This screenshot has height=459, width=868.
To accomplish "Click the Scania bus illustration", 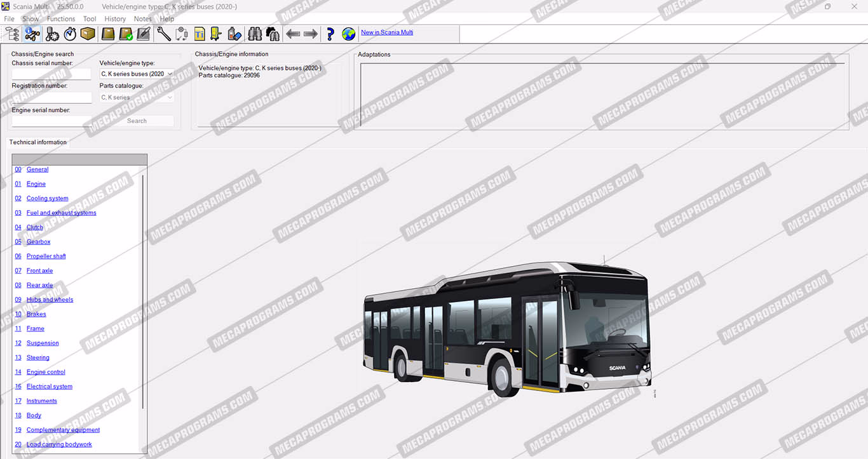I will 507,327.
